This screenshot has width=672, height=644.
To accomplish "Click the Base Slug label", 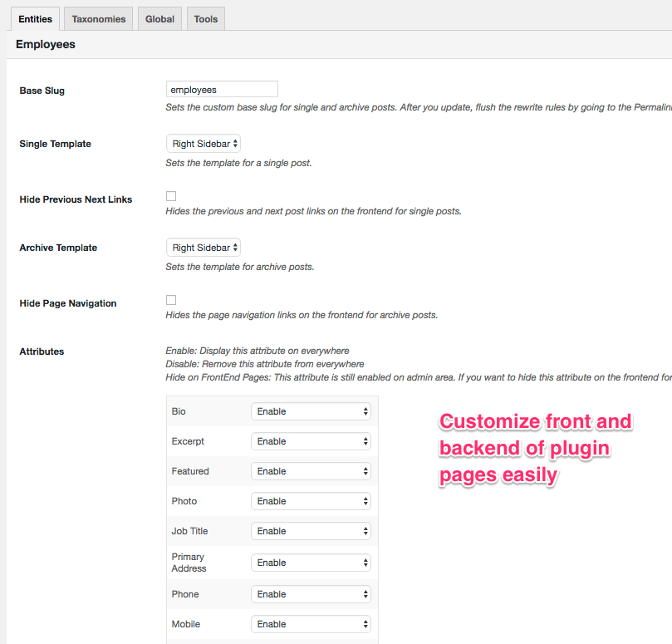I will 42,91.
